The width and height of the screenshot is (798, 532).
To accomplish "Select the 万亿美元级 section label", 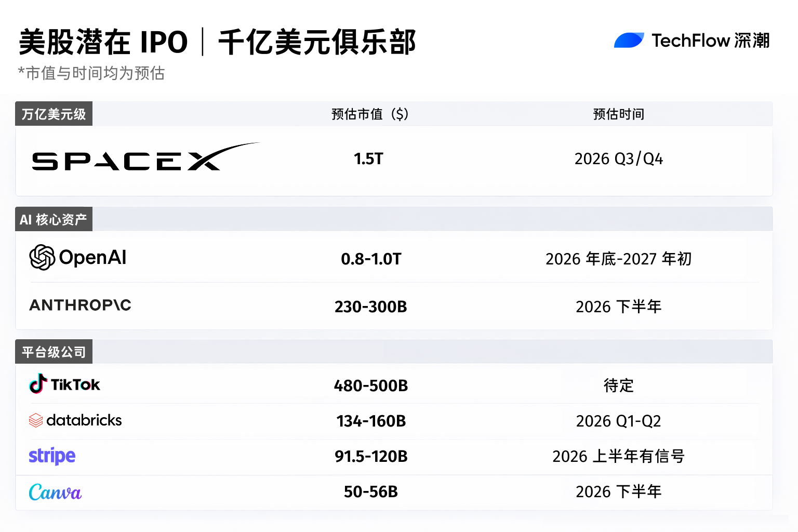I will tap(54, 113).
